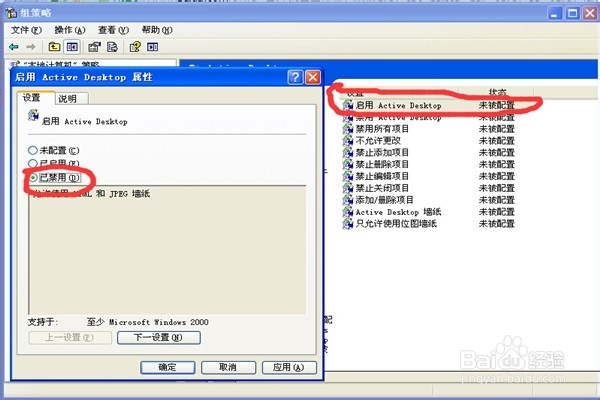The width and height of the screenshot is (600, 400).
Task: Click 未被配置 status of 只允许使用位图墙纸
Action: click(497, 224)
